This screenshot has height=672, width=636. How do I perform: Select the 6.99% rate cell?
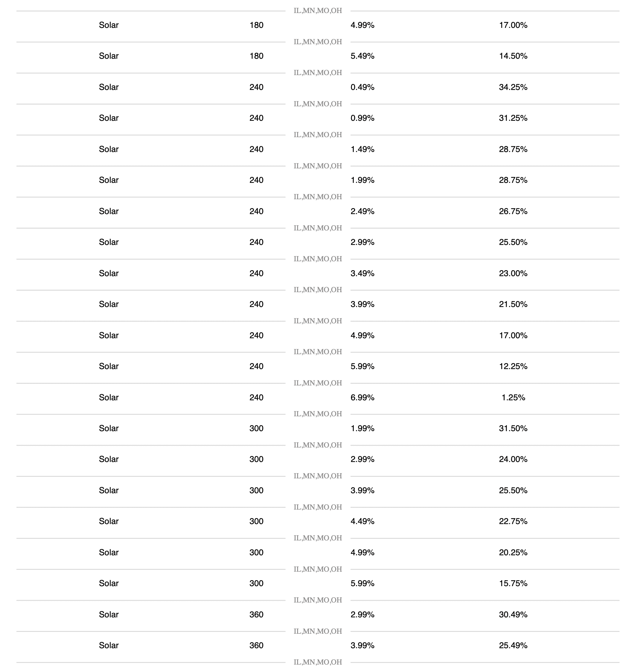pyautogui.click(x=362, y=397)
